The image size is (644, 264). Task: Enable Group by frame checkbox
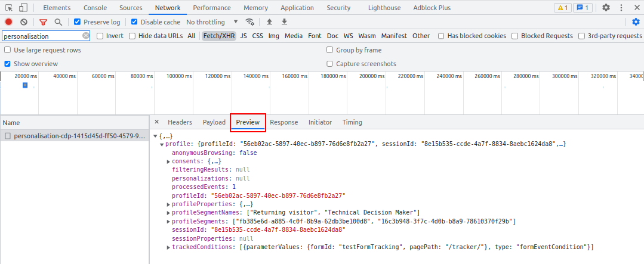[x=330, y=50]
